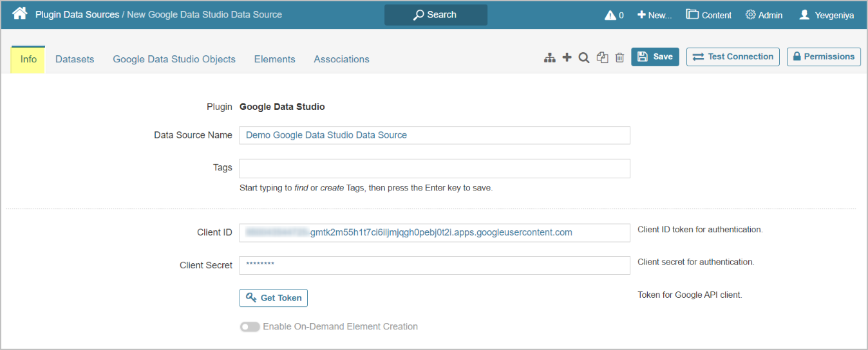Click the magnifier icon in the tab toolbar
The image size is (868, 350).
pyautogui.click(x=584, y=58)
